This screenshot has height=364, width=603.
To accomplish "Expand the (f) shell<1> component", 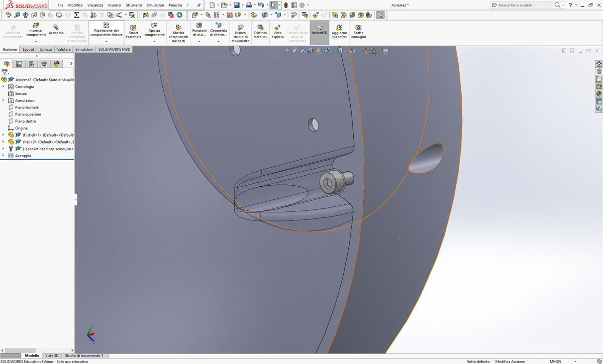I will 4,135.
